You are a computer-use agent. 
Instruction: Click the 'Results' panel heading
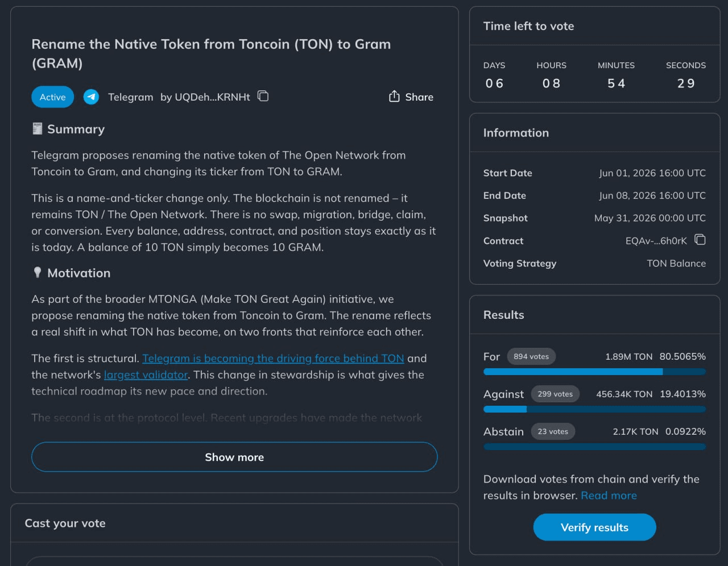pyautogui.click(x=503, y=315)
